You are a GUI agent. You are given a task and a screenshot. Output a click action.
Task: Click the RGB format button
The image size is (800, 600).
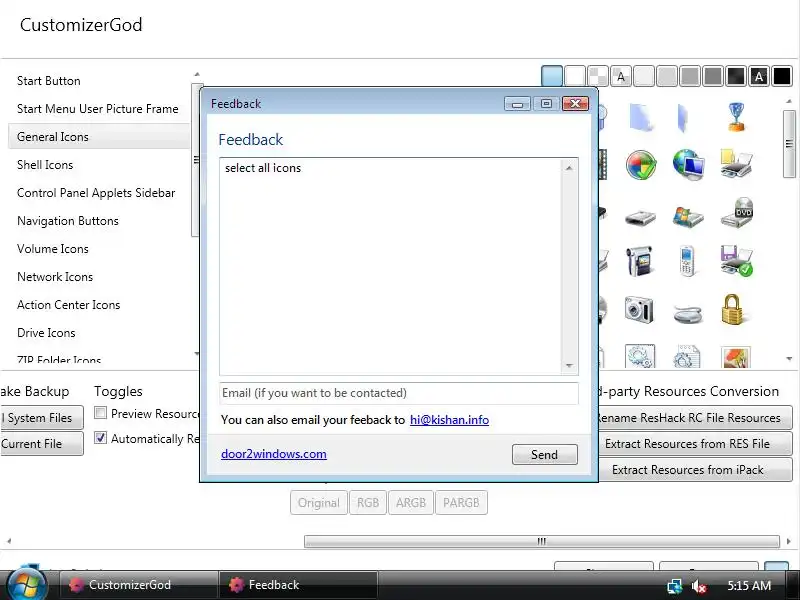pyautogui.click(x=368, y=503)
